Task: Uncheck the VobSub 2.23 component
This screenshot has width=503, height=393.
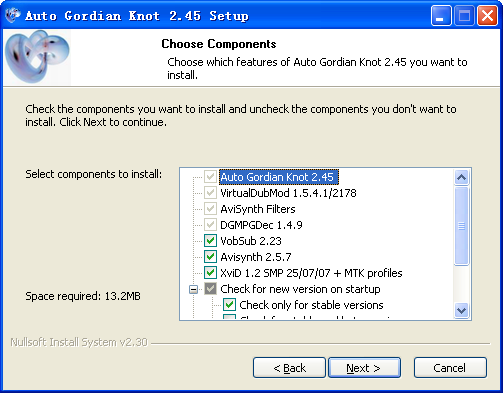Action: 210,241
